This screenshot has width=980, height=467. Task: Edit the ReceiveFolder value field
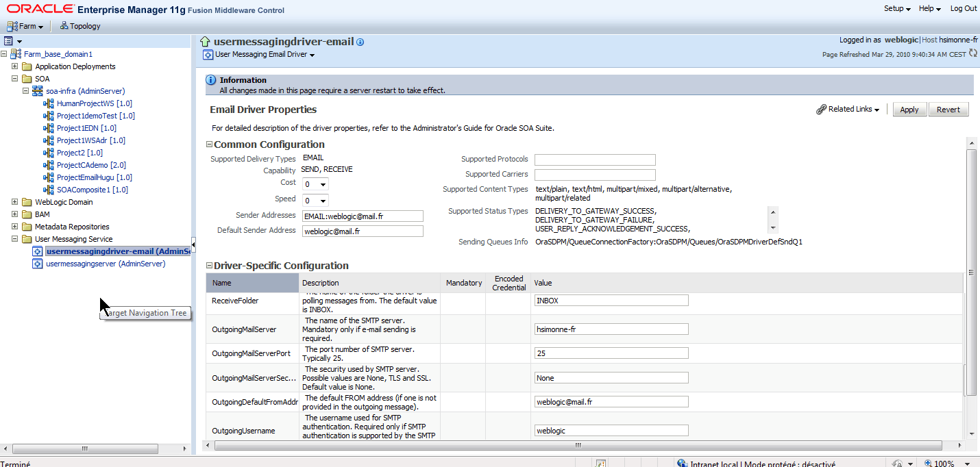611,301
